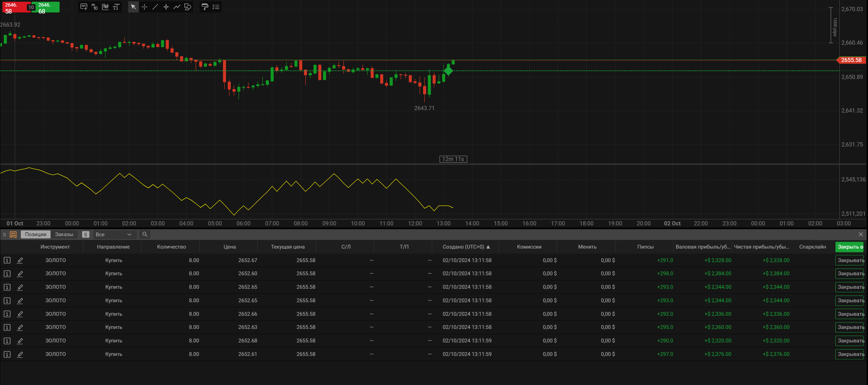This screenshot has height=385, width=868.
Task: Select the trend line drawing tool
Action: pos(155,7)
